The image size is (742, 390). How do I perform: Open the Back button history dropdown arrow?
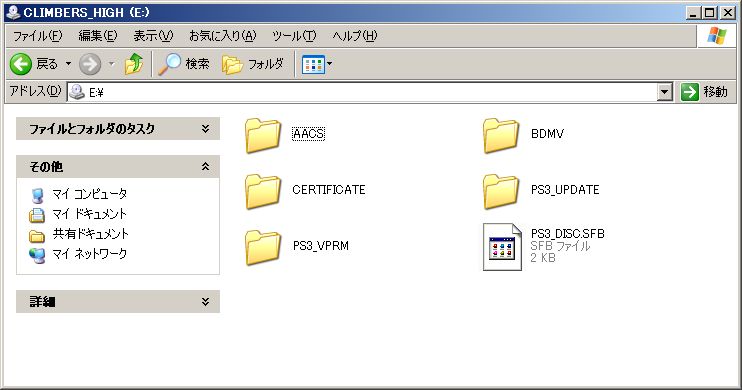point(68,63)
